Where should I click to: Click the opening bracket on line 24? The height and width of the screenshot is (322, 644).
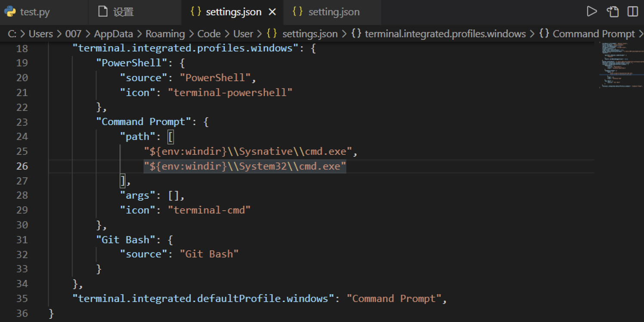point(171,137)
